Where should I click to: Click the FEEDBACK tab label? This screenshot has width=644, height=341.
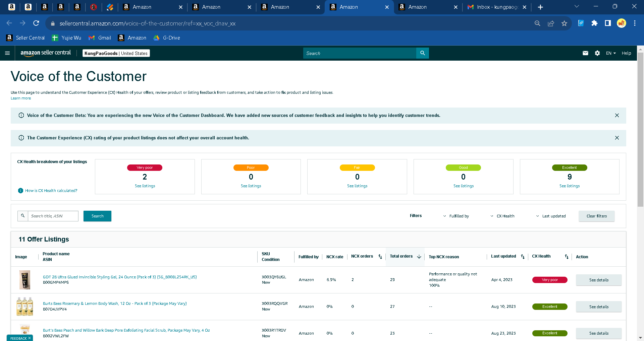coord(18,338)
